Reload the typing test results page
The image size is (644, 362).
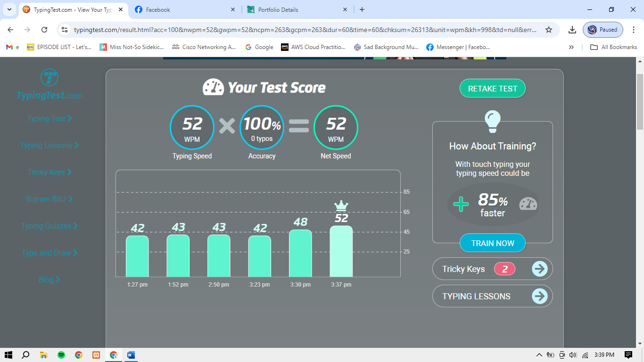44,30
